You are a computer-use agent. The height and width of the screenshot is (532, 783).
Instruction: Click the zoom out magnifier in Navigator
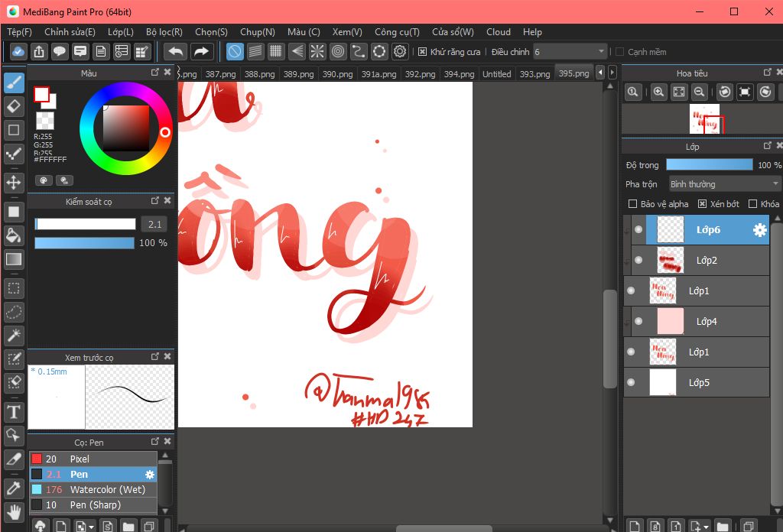tap(700, 92)
